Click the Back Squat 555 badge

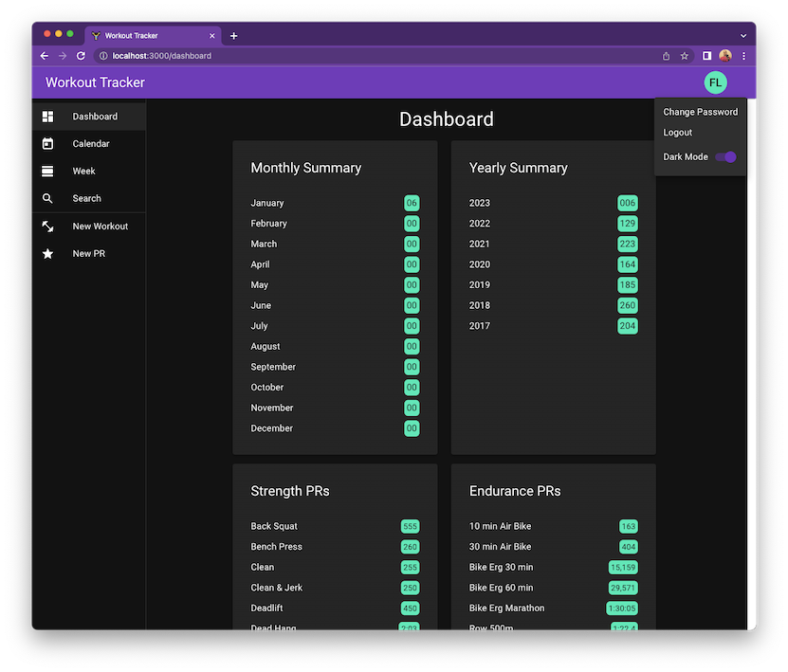coord(410,526)
